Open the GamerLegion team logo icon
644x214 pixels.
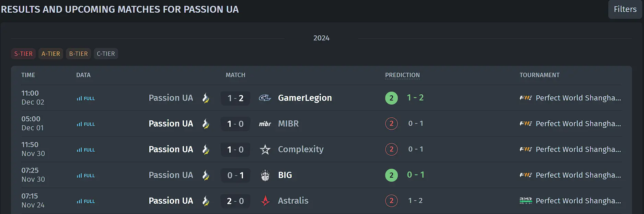tap(265, 98)
